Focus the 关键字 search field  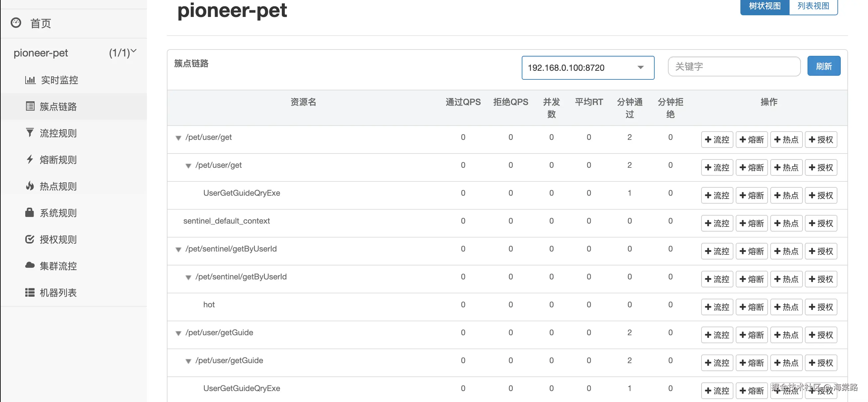pos(733,66)
